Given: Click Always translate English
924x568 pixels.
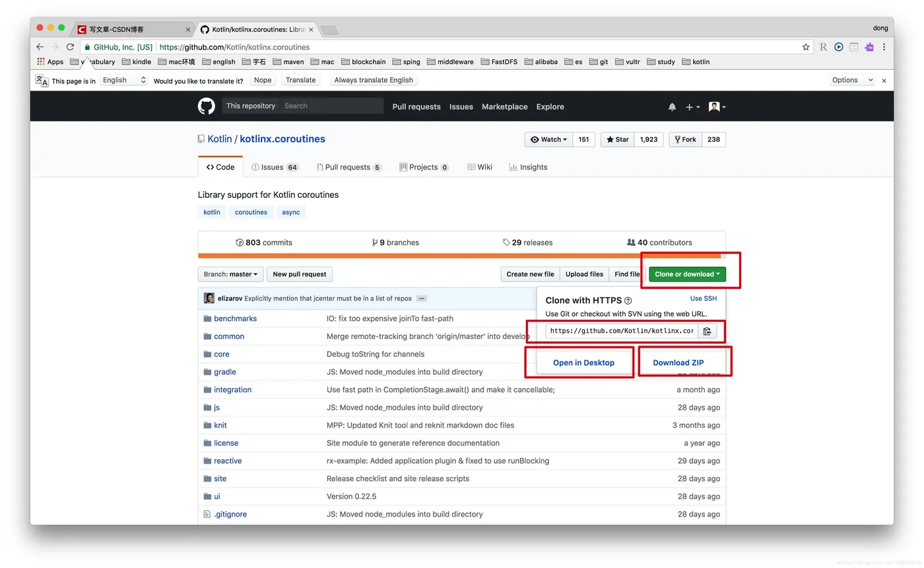Looking at the screenshot, I should tap(374, 80).
